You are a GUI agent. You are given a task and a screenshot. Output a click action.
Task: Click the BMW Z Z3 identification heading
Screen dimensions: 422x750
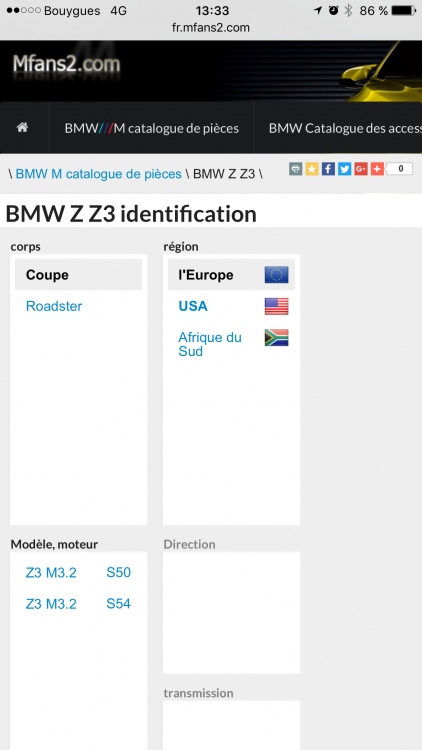click(x=131, y=214)
